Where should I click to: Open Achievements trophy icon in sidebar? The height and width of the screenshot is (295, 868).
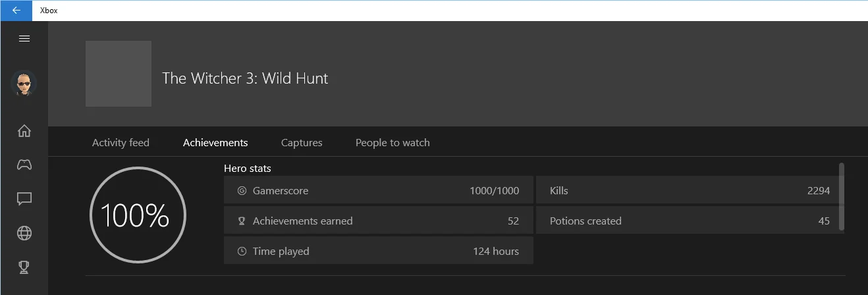coord(24,267)
